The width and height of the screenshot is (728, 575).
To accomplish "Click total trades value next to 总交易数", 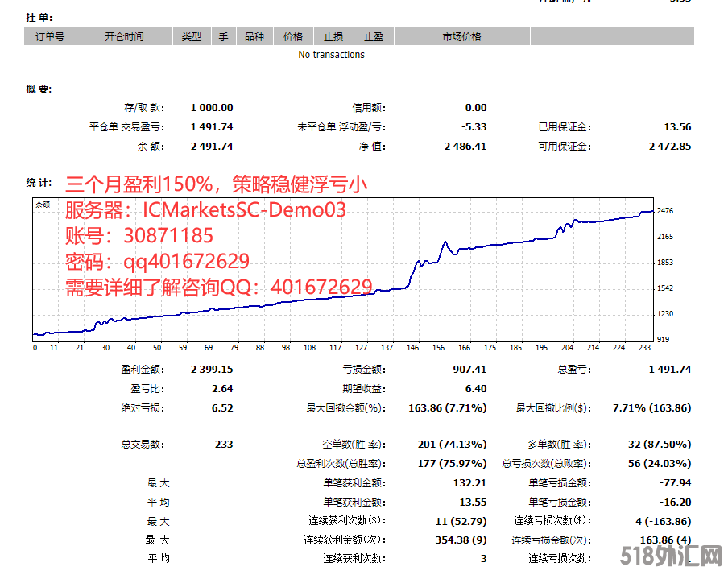I will point(224,445).
